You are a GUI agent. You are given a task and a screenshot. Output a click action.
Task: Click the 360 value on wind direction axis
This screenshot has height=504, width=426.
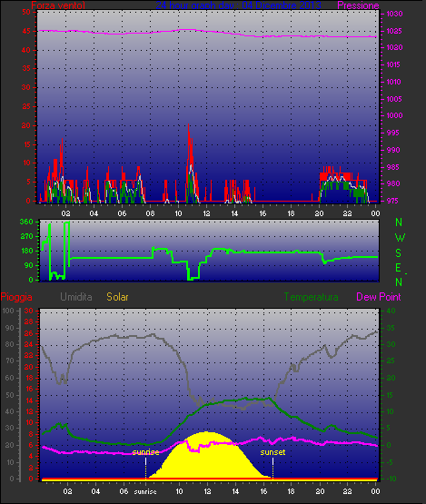pos(26,222)
